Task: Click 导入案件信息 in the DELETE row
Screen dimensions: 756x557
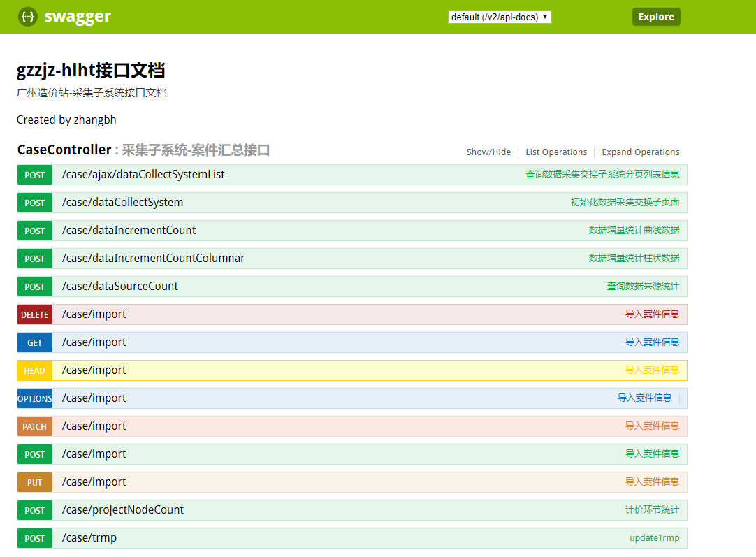Action: click(653, 314)
